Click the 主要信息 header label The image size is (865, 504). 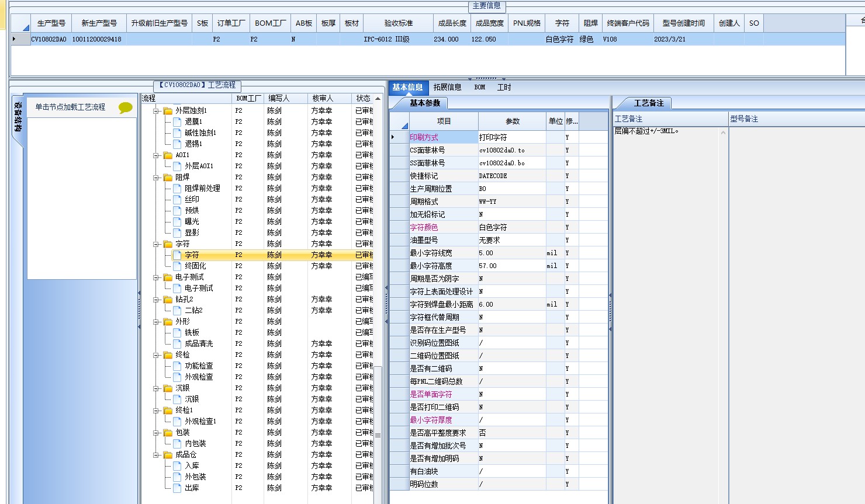coord(486,6)
